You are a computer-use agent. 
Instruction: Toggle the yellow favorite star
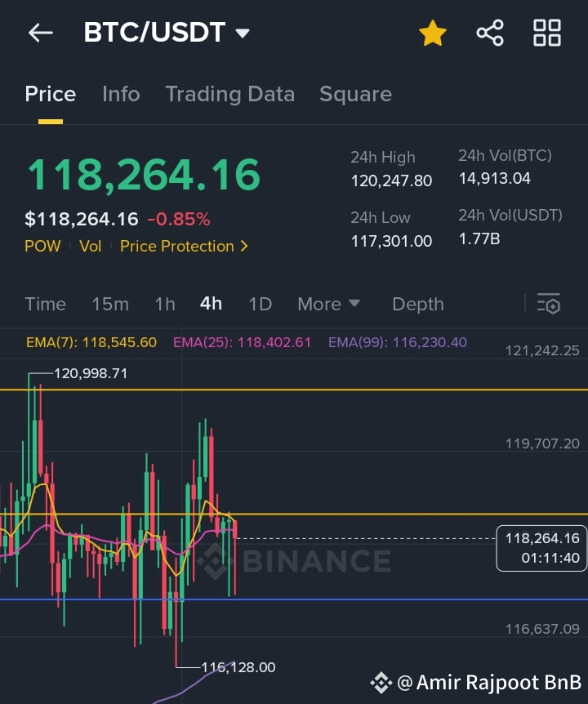[433, 33]
